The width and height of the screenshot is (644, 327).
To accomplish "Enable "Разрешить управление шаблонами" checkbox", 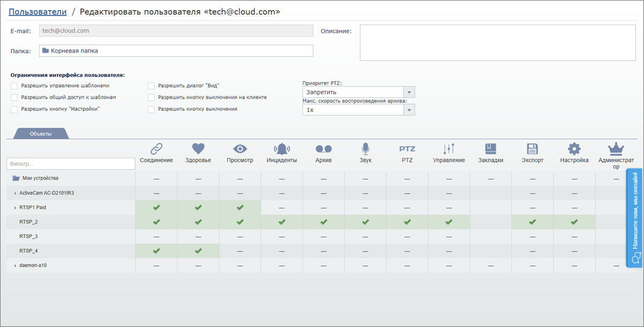I will click(x=14, y=86).
